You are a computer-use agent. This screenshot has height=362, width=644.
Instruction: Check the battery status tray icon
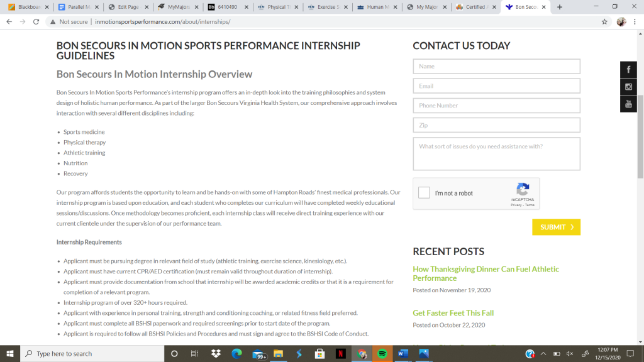557,353
